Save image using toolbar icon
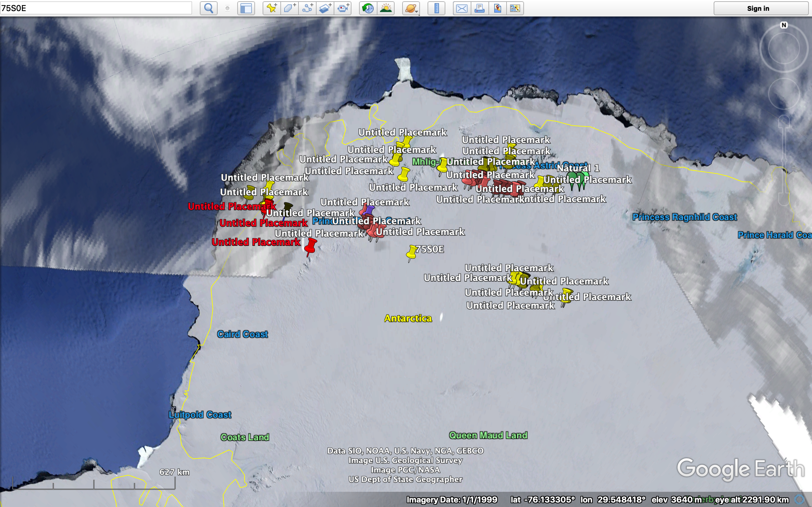 [497, 8]
